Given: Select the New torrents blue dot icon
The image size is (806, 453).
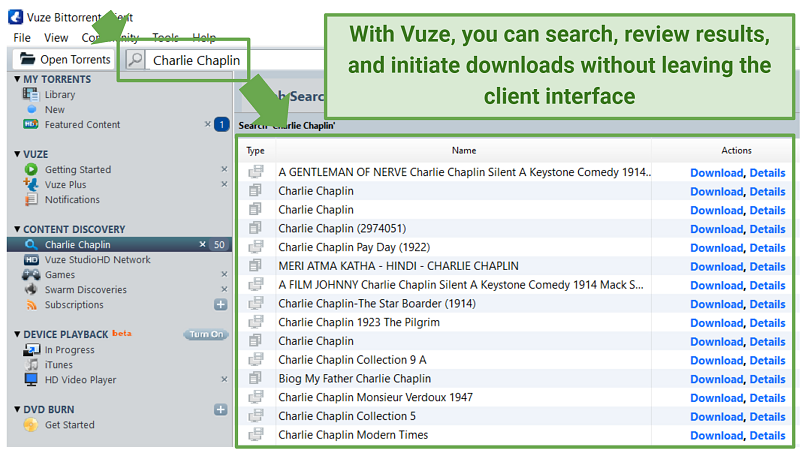Looking at the screenshot, I should 32,109.
